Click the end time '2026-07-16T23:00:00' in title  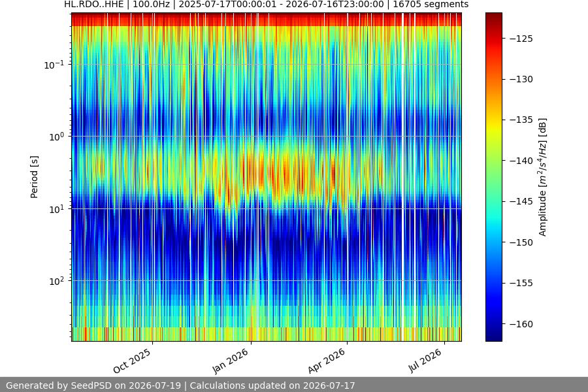pos(335,5)
